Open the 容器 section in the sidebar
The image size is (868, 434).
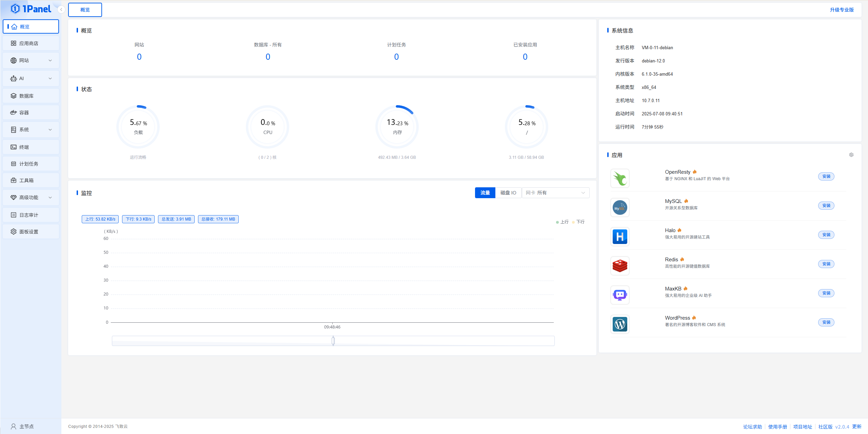(x=31, y=112)
